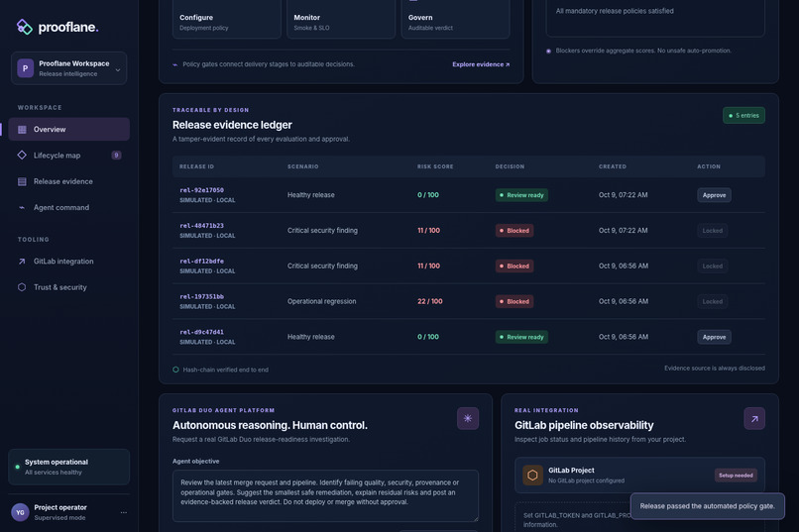799x532 pixels.
Task: Click the GitLab pipeline external link icon
Action: click(x=754, y=418)
